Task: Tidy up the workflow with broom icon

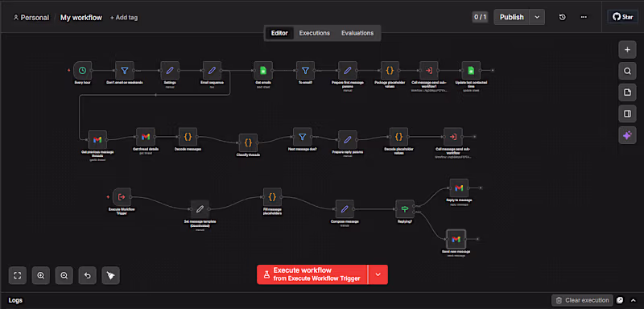Action: pos(111,275)
